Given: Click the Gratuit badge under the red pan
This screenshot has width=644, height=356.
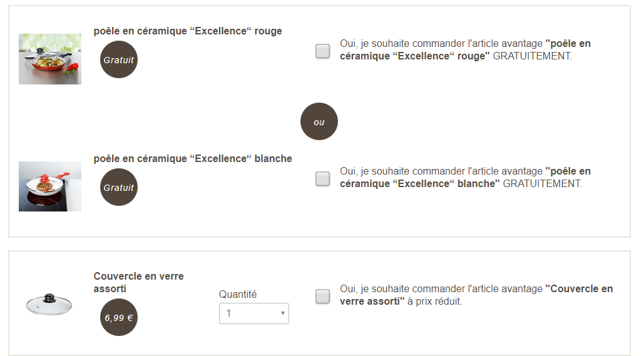Looking at the screenshot, I should (x=119, y=60).
